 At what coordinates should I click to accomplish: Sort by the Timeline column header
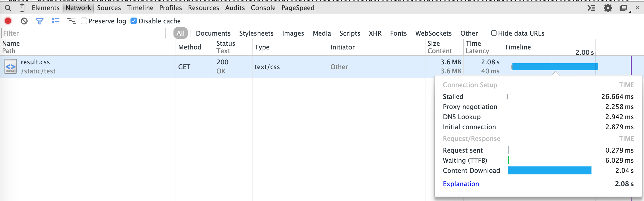[517, 47]
